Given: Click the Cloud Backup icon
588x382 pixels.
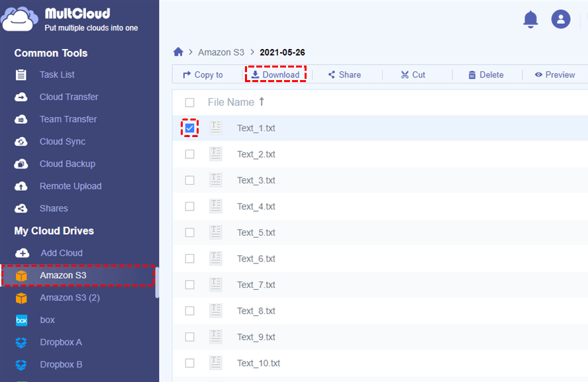Looking at the screenshot, I should (x=21, y=164).
